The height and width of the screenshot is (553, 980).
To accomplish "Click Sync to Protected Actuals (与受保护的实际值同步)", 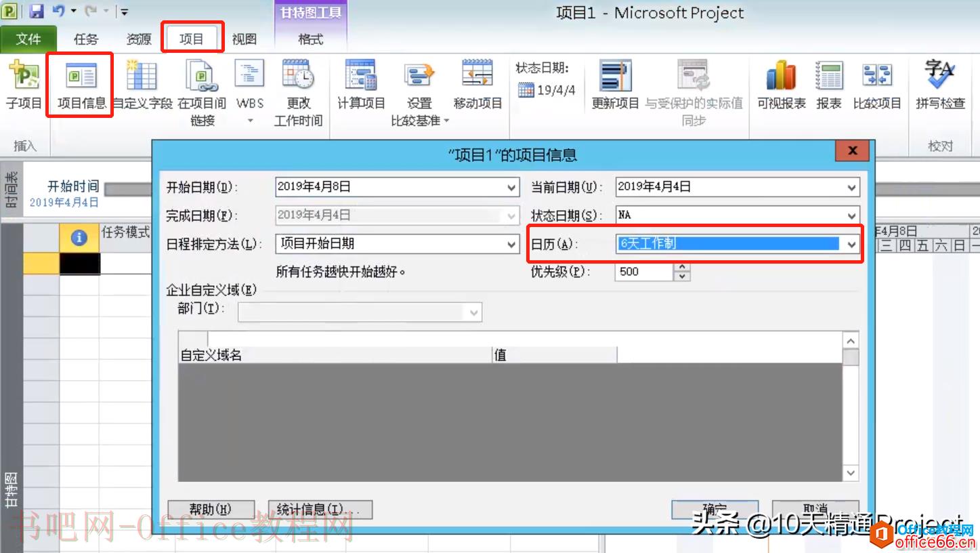I will click(694, 94).
